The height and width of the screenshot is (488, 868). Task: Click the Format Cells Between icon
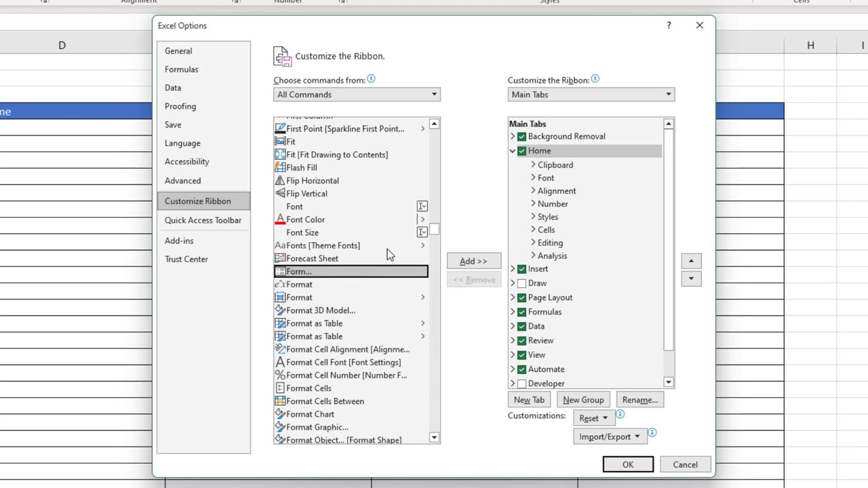[x=280, y=401]
